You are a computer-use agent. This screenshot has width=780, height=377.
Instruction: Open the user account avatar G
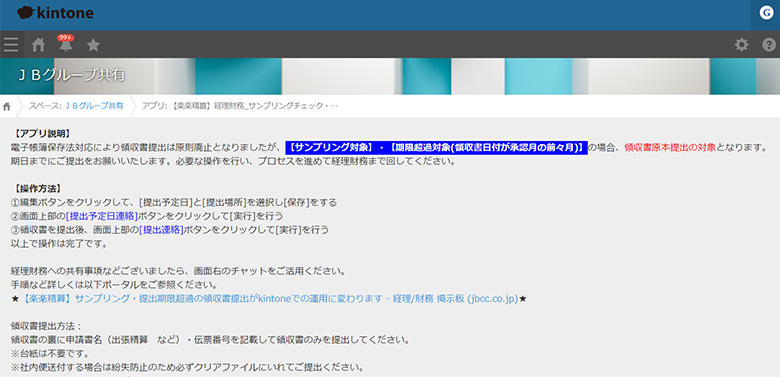[x=766, y=14]
